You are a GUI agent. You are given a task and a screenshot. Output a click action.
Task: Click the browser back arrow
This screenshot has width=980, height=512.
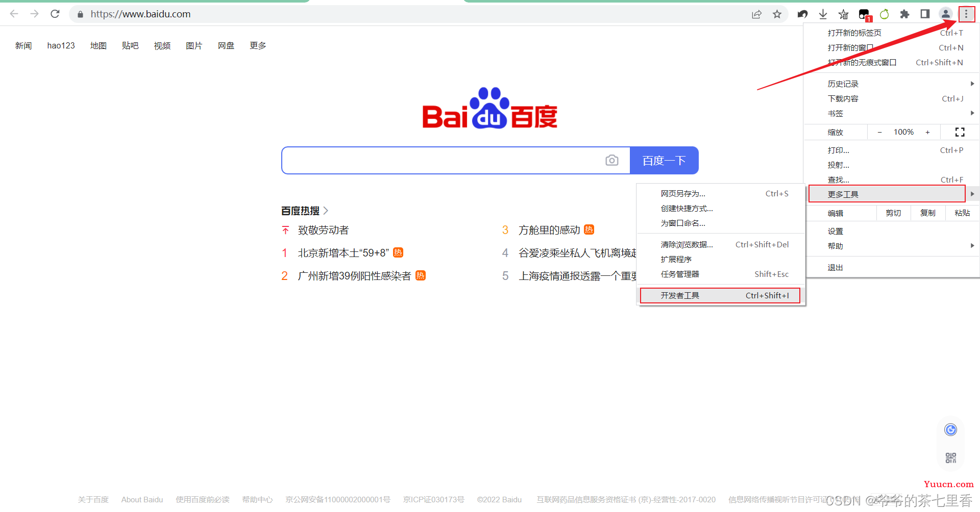(14, 14)
